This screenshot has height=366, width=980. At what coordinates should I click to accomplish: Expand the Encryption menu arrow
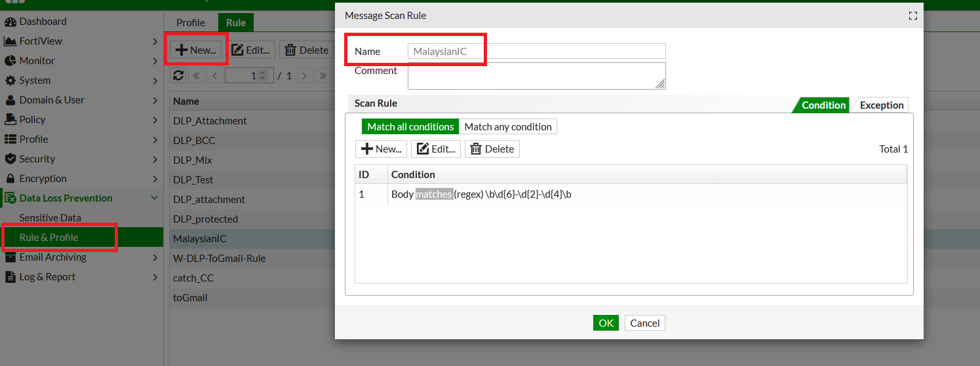155,179
